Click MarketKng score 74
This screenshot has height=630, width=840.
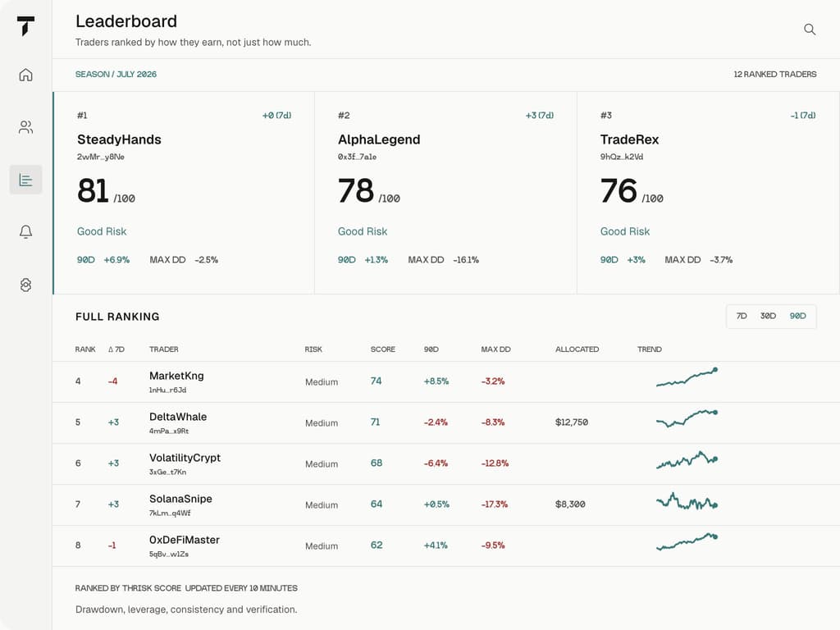(x=376, y=381)
